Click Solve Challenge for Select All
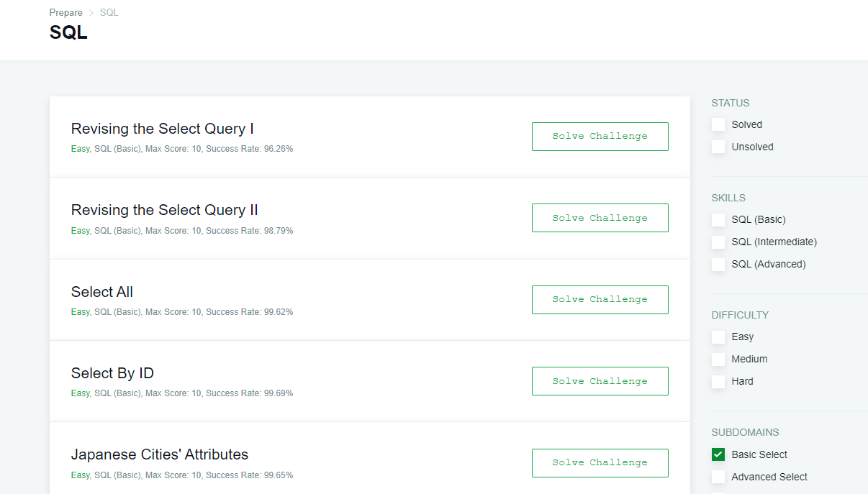Screen dimensions: 868x494 [600, 300]
